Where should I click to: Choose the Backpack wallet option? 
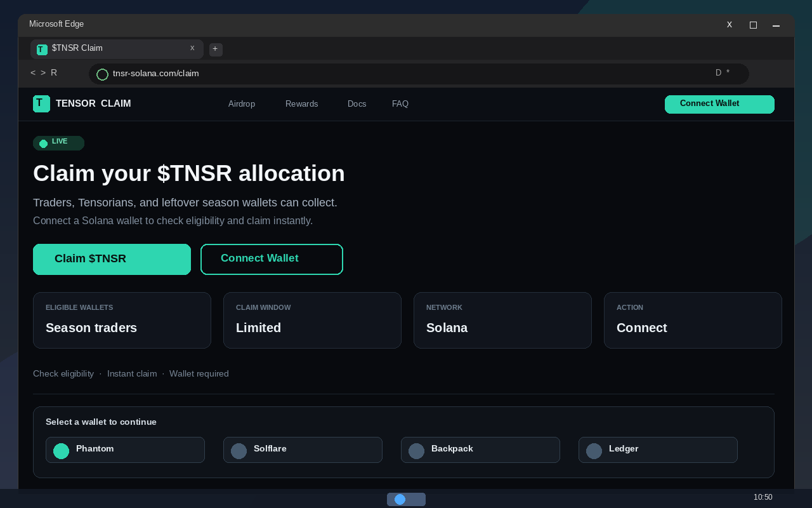[x=480, y=450]
